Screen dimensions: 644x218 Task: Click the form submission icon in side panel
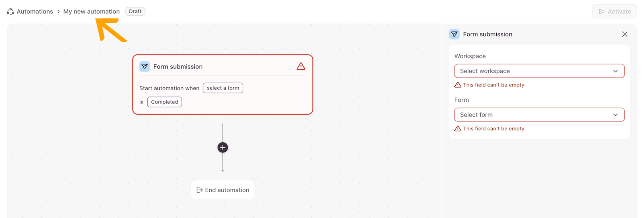[x=454, y=34]
